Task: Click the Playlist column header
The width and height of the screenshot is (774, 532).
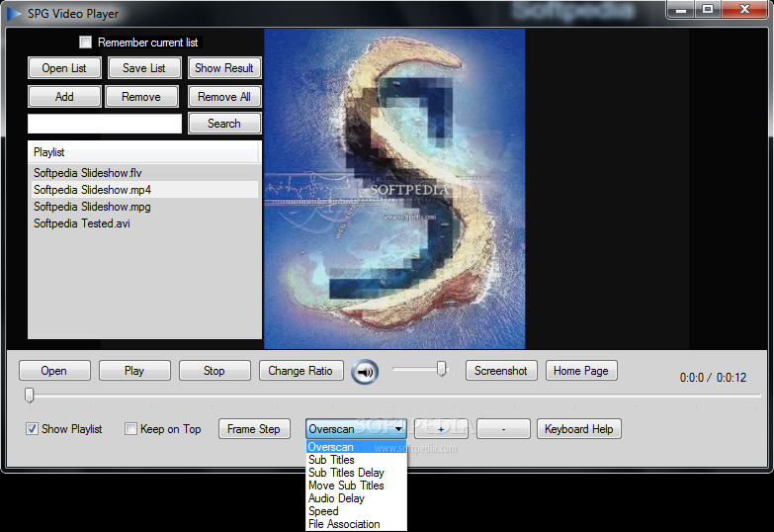Action: point(143,152)
